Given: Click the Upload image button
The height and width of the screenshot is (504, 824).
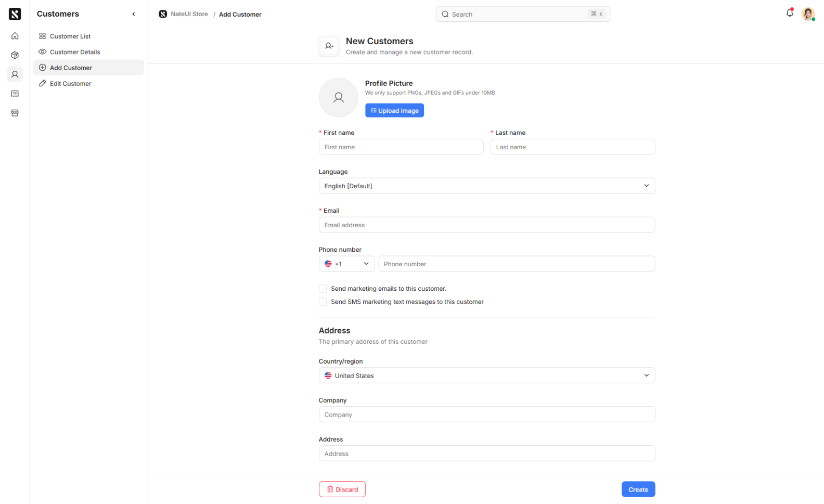Looking at the screenshot, I should [394, 110].
